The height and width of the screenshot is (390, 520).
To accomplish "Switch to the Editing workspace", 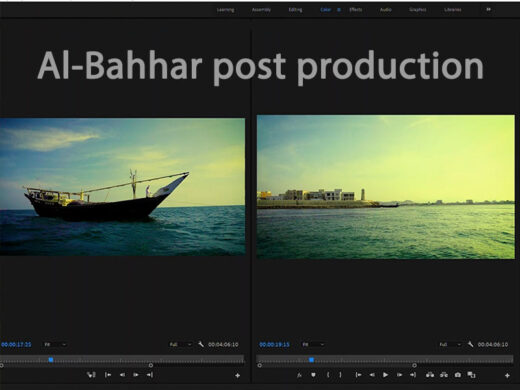I will (x=295, y=10).
